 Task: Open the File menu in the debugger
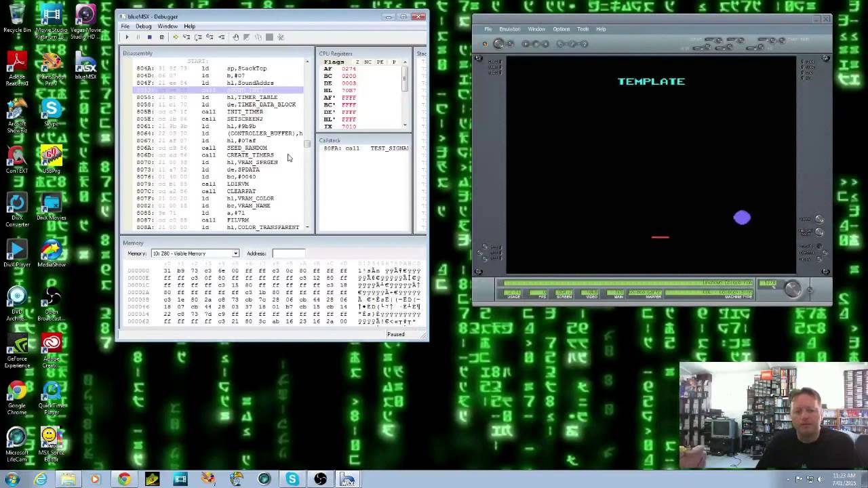pyautogui.click(x=125, y=26)
